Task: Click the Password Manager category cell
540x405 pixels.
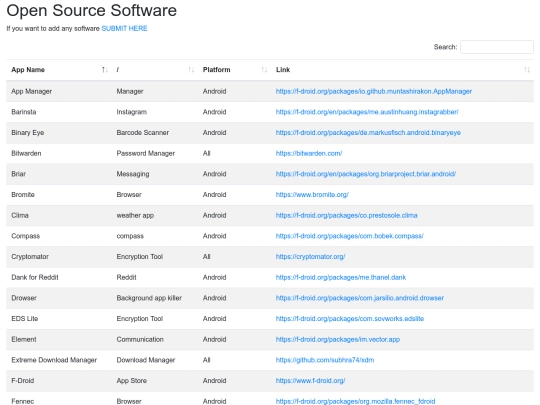Action: tap(146, 153)
